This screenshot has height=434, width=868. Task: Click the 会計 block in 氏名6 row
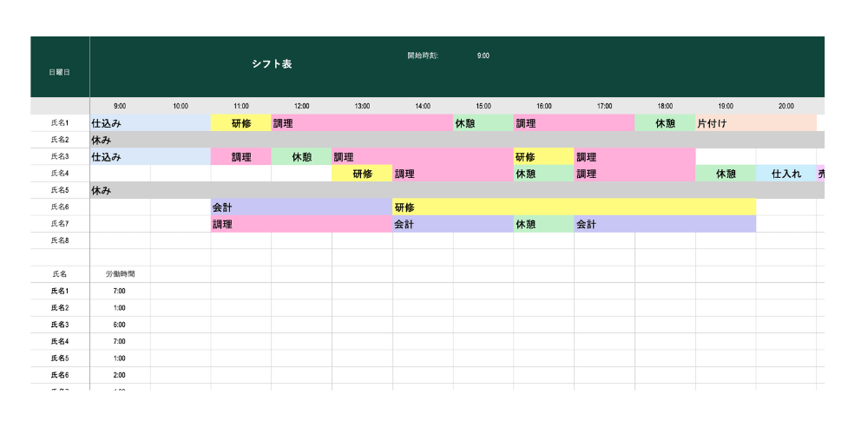click(301, 207)
